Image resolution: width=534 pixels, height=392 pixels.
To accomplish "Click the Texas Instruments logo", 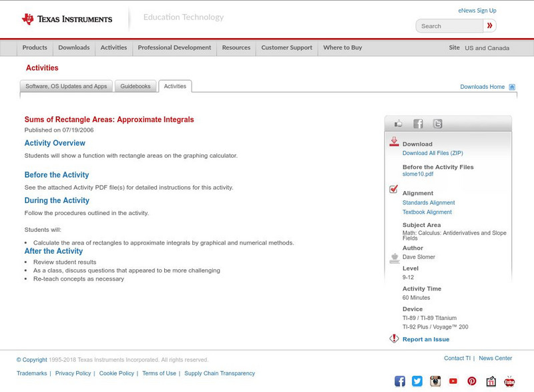I will coord(67,19).
